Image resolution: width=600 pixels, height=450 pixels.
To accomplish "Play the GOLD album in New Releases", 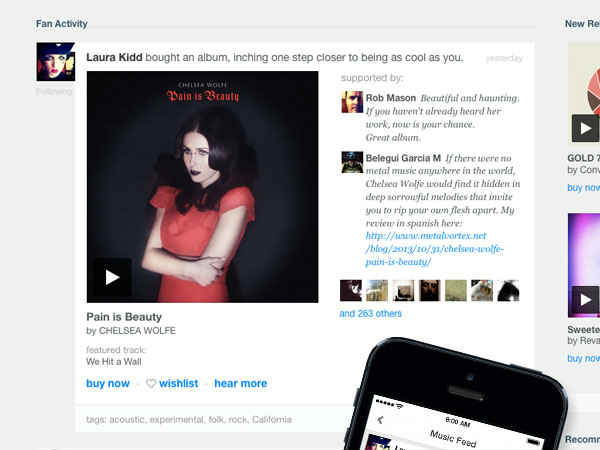I will click(x=585, y=128).
